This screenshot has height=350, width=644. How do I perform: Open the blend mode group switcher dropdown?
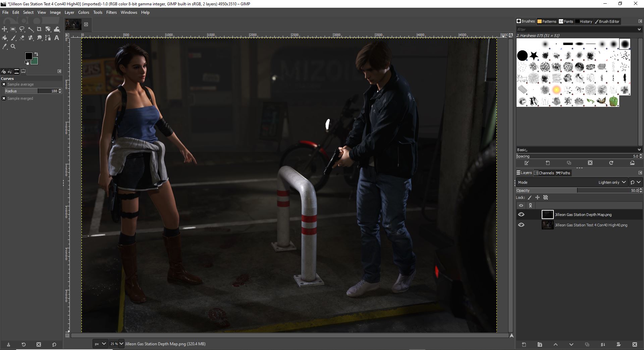coord(635,182)
